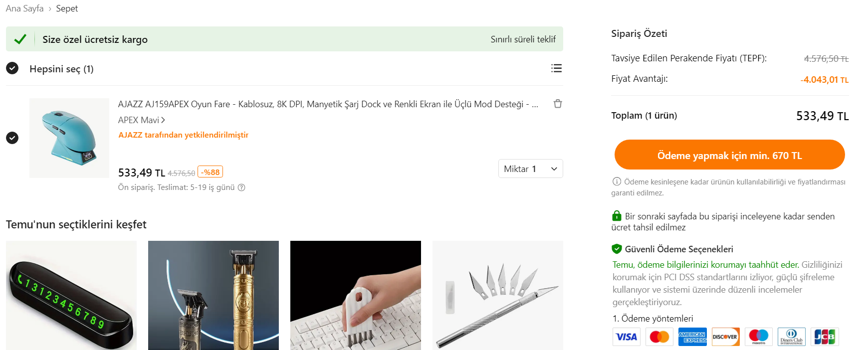Go to Ana Sayfa breadcrumb

coord(24,8)
